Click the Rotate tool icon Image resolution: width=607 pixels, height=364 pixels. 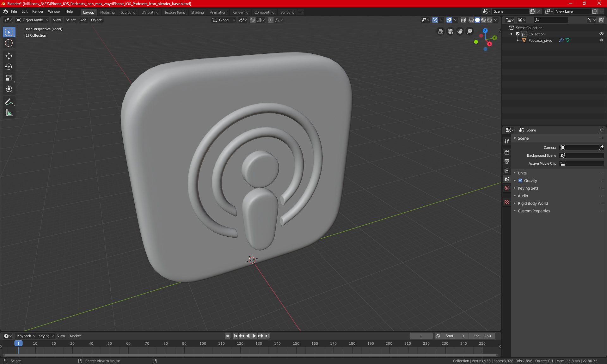9,66
